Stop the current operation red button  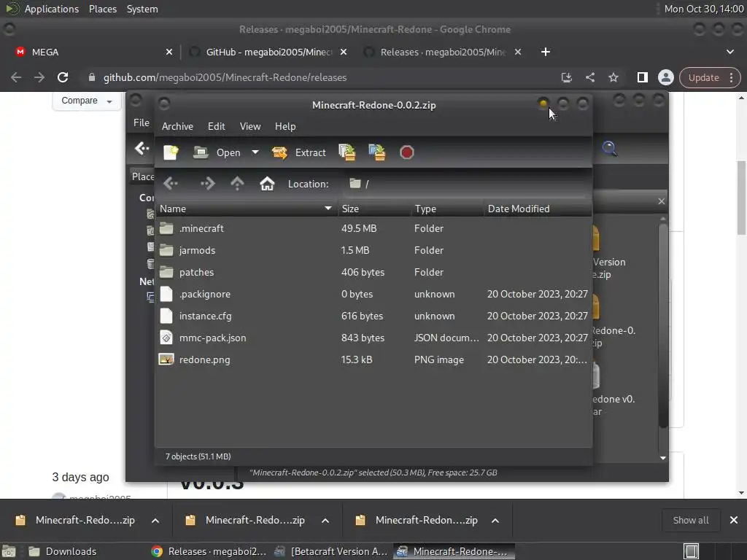[x=407, y=152]
